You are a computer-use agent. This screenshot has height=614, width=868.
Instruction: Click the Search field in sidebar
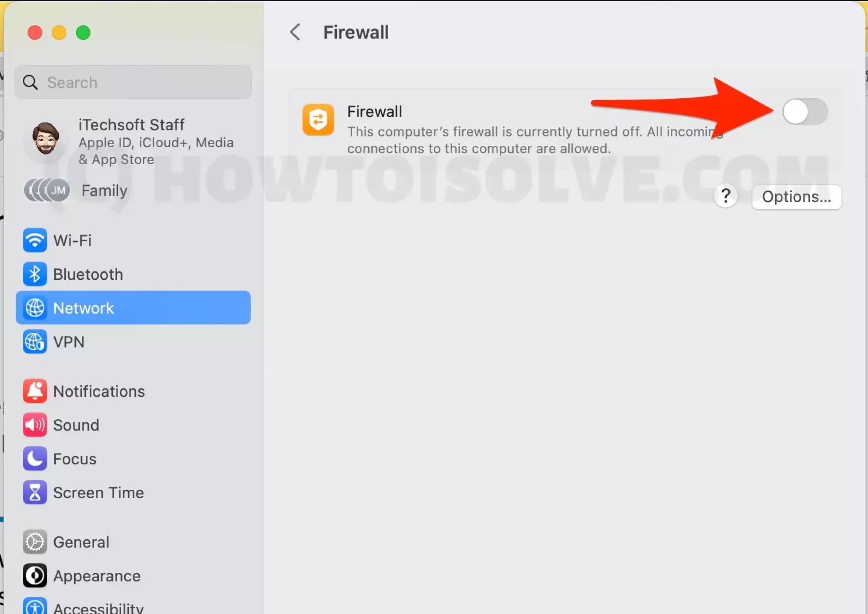click(133, 82)
